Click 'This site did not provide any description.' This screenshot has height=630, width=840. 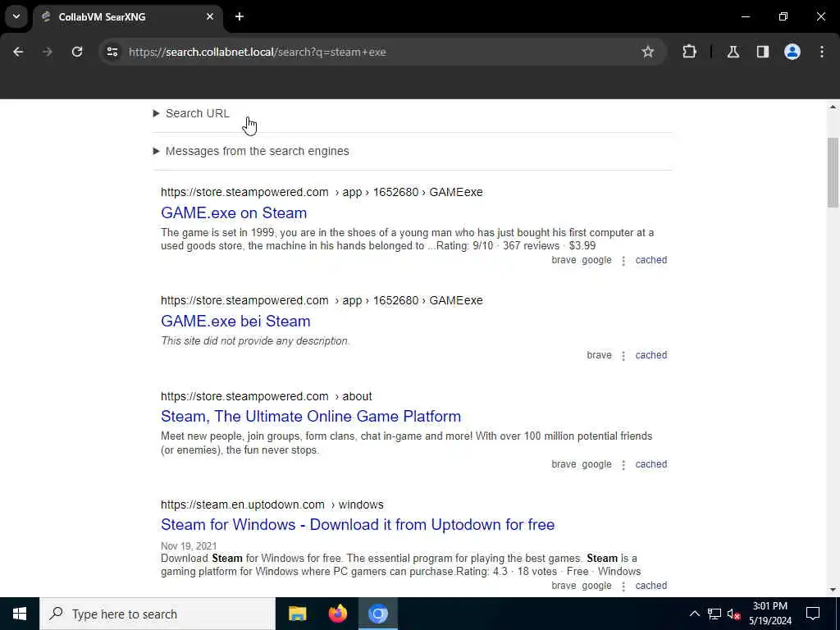(x=255, y=341)
